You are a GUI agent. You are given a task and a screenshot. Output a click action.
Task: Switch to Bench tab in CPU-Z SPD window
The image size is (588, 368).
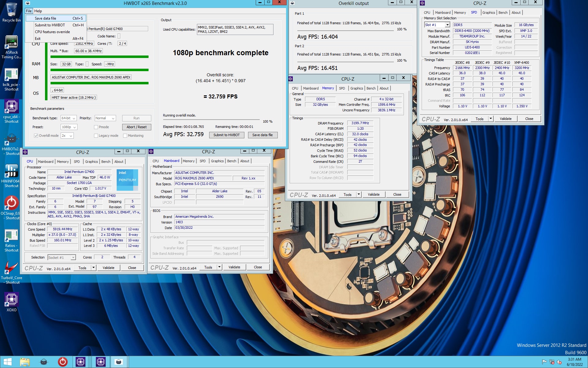pos(503,13)
